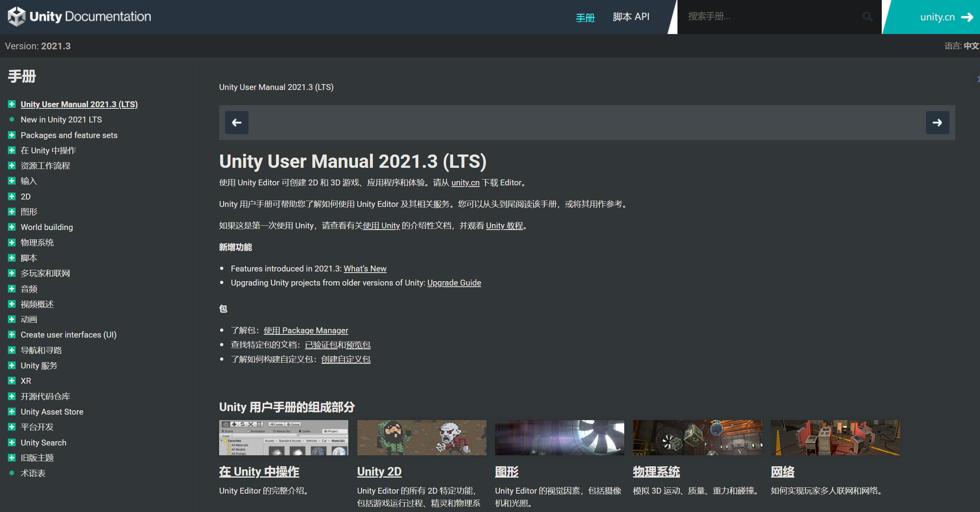Expand the 2D section plus icon
980x512 pixels.
click(x=12, y=196)
